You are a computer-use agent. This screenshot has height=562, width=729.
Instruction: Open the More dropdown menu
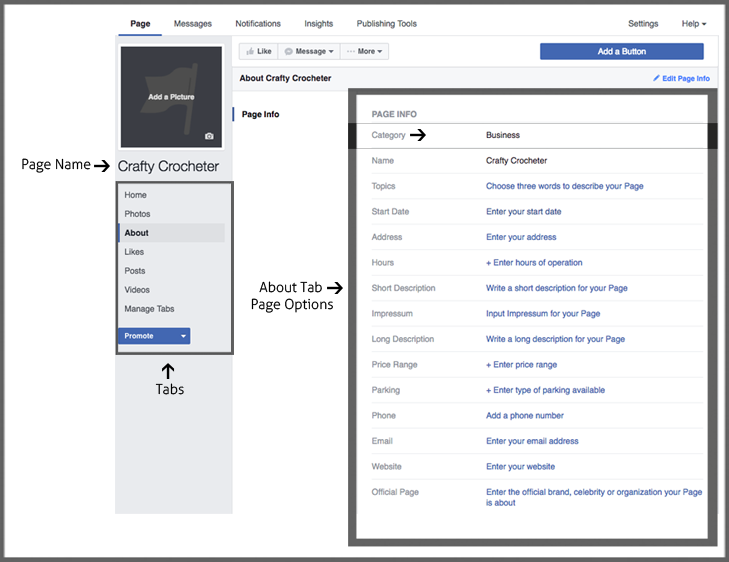(364, 51)
